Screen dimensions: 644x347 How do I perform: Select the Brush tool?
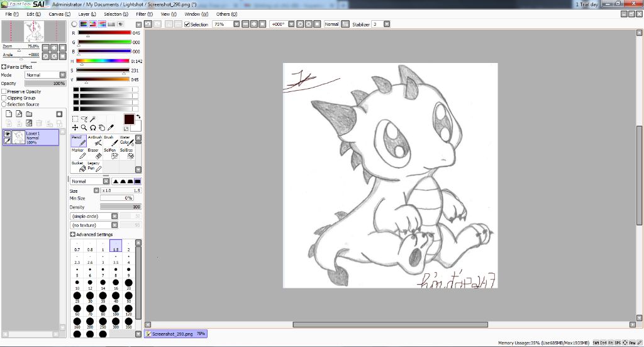point(111,140)
